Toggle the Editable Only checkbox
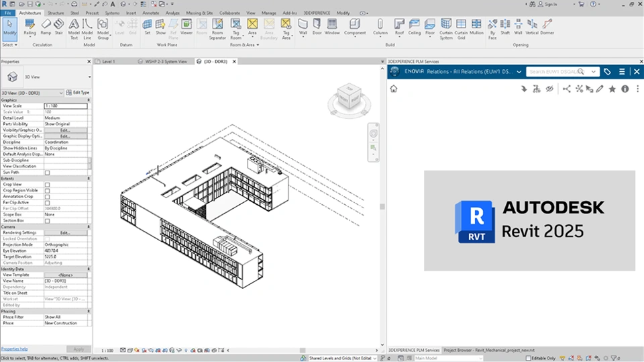 pyautogui.click(x=529, y=358)
